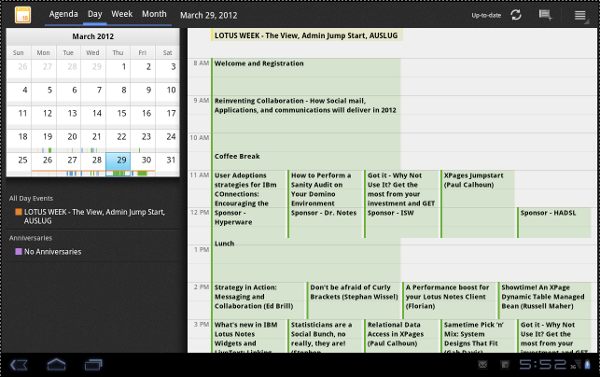Viewport: 600px width, 377px height.
Task: Open 11 AM Got it - Why Not event
Action: [402, 189]
